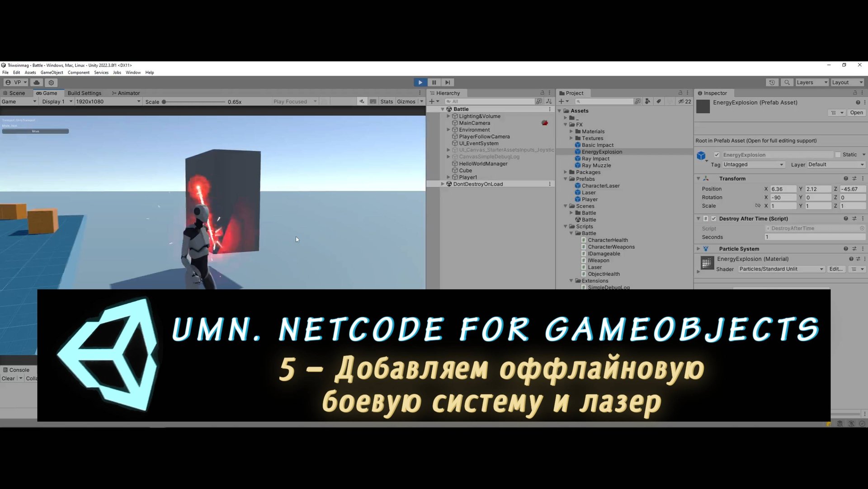Image resolution: width=868 pixels, height=489 pixels.
Task: Click the scene visibility eye icon in Project toolbar
Action: (682, 101)
